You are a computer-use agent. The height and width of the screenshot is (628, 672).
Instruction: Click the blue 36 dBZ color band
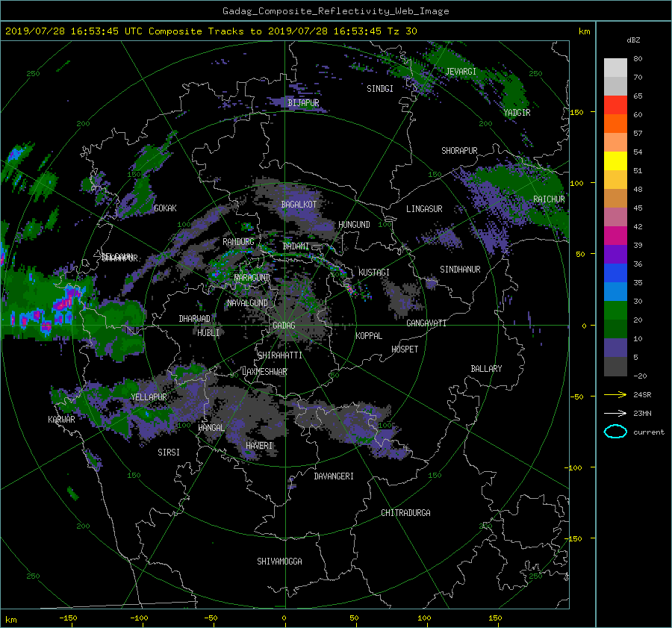(615, 273)
